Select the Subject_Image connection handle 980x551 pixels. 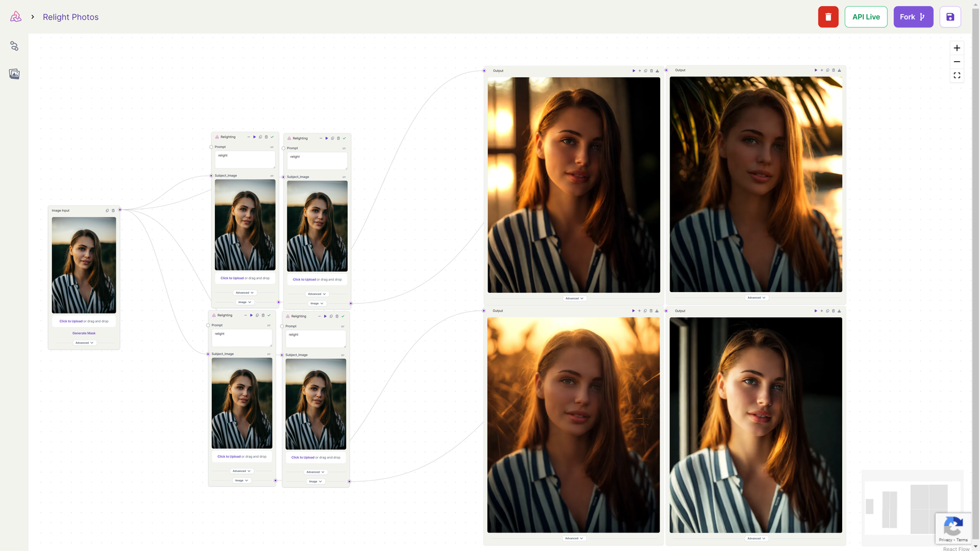coord(211,175)
